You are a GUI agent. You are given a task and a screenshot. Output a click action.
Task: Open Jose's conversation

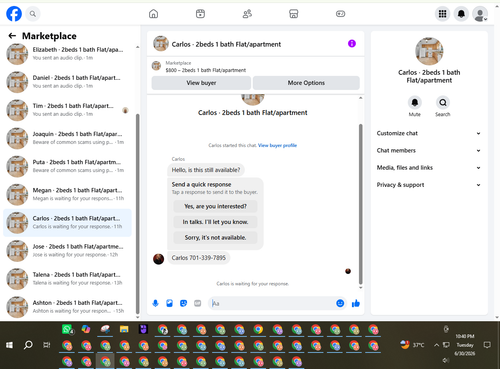pyautogui.click(x=67, y=251)
